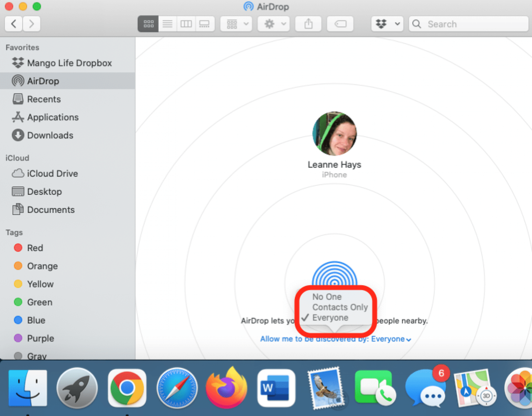This screenshot has width=532, height=416.
Task: Click "Allow me to be discovered by" link
Action: 335,339
